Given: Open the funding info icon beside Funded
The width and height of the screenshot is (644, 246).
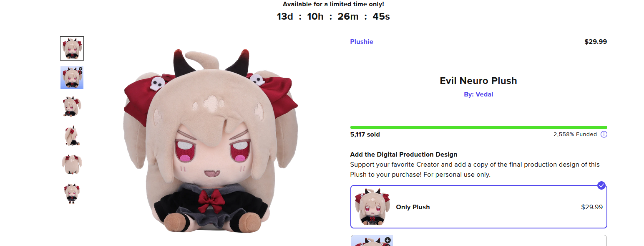Looking at the screenshot, I should pyautogui.click(x=604, y=134).
